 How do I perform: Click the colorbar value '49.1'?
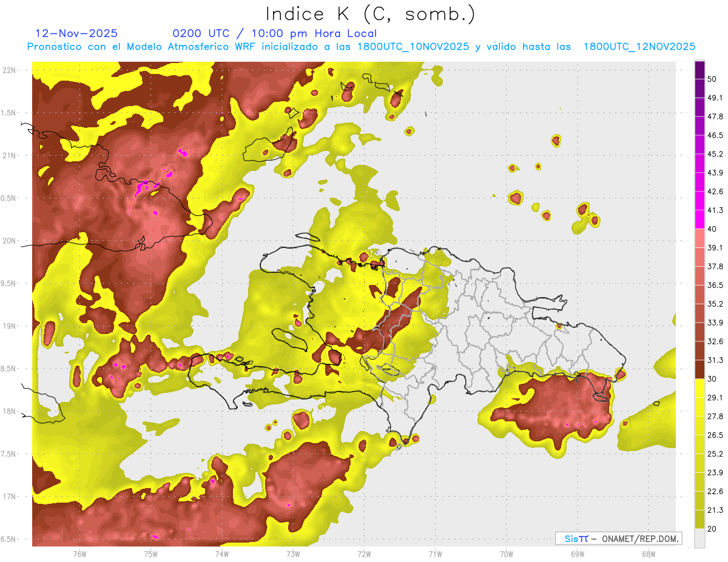(715, 98)
